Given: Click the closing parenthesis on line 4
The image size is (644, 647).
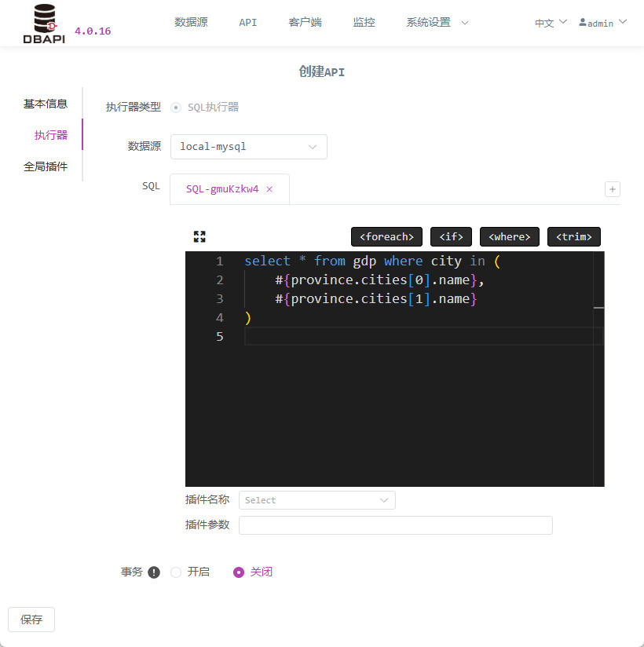Looking at the screenshot, I should click(x=247, y=318).
